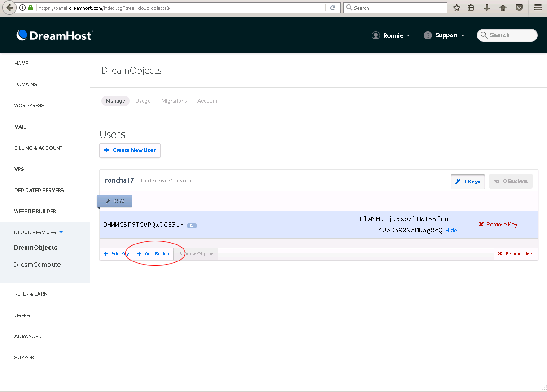547x392 pixels.
Task: Select DreamCompute under Cloud Services
Action: pyautogui.click(x=37, y=265)
